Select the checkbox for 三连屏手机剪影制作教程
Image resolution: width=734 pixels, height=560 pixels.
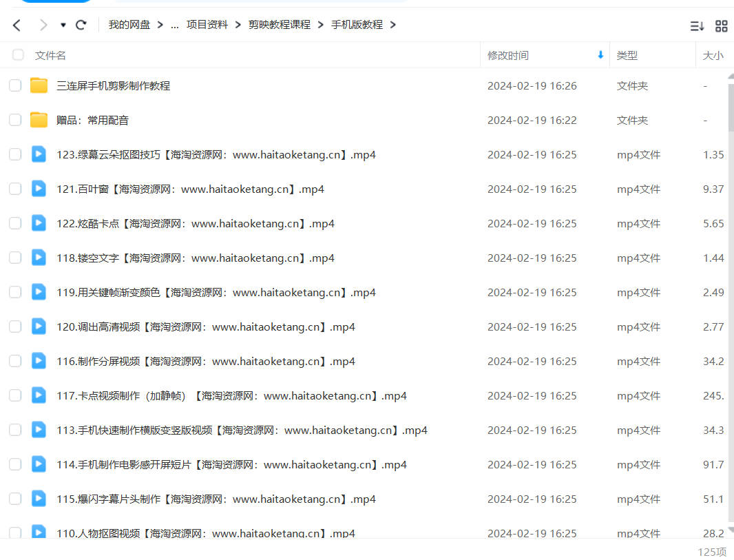[x=15, y=85]
